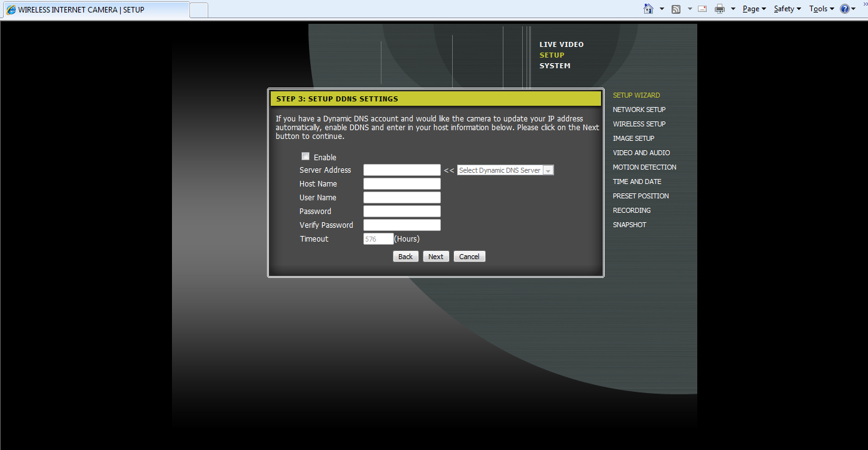Open the Page menu
The width and height of the screenshot is (868, 450).
click(x=754, y=9)
